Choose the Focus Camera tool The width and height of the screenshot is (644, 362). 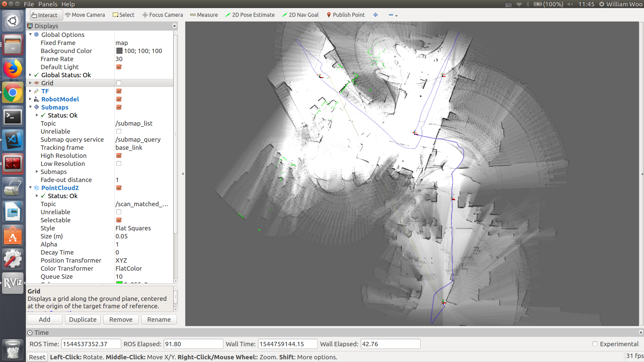[162, 15]
